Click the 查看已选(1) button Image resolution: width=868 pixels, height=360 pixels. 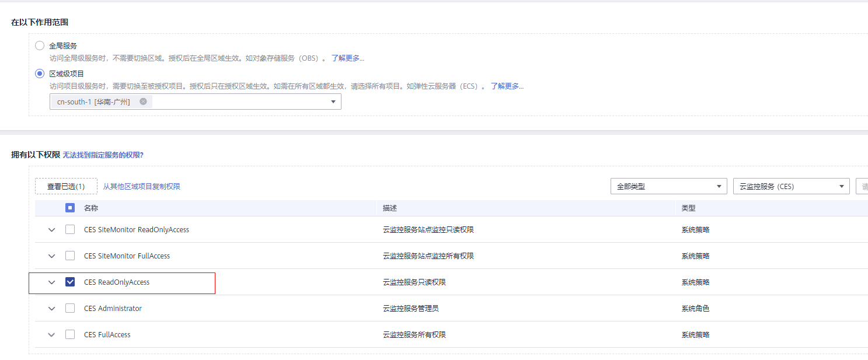[x=66, y=186]
